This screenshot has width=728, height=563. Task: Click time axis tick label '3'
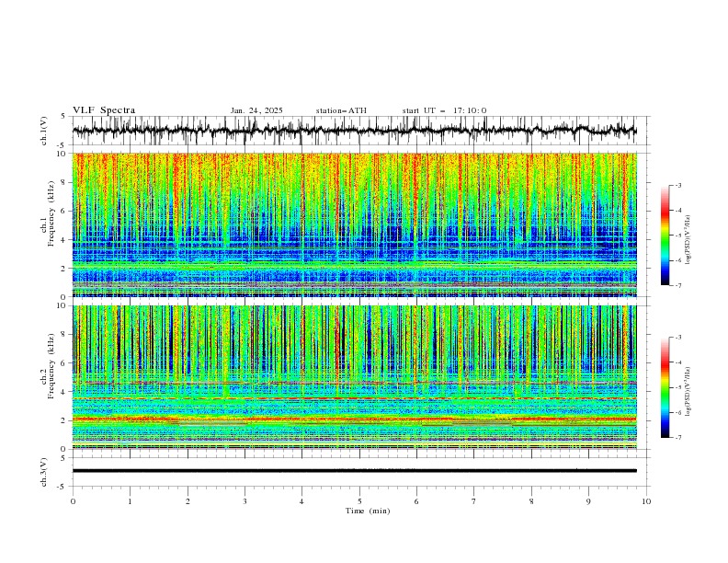tap(245, 501)
